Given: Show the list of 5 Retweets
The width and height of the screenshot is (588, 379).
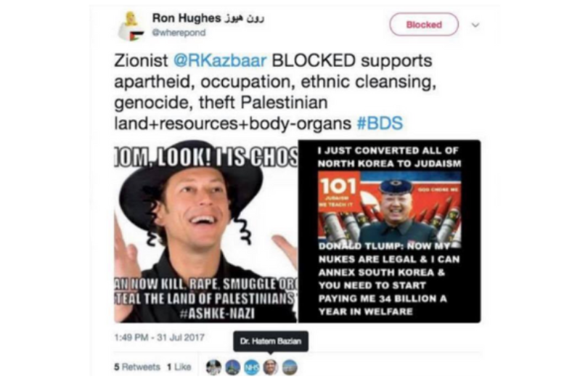Looking at the screenshot, I should click(x=137, y=367).
